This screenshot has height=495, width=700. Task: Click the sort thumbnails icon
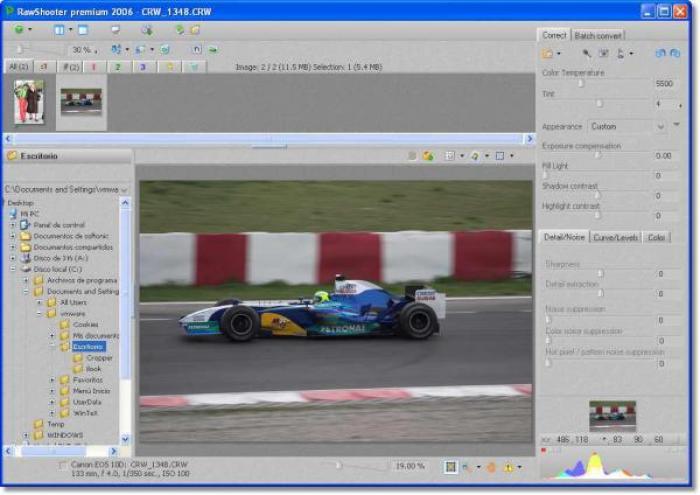116,50
